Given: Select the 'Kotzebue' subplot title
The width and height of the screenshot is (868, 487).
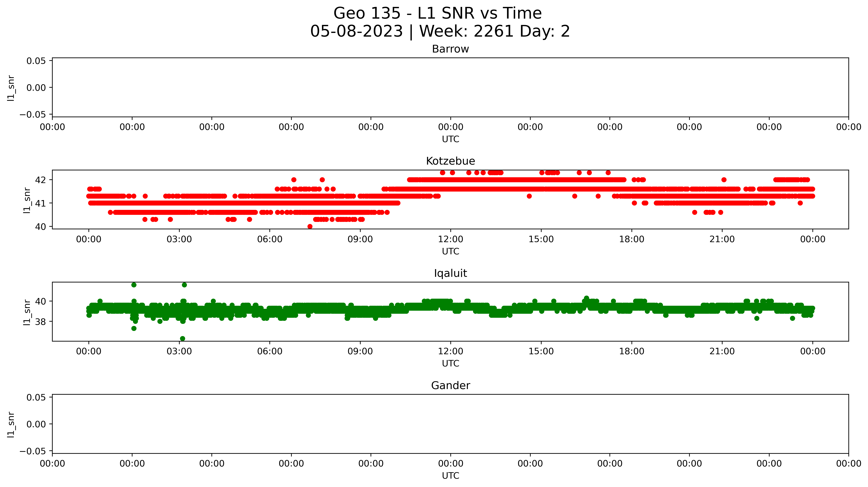Looking at the screenshot, I should point(451,161).
